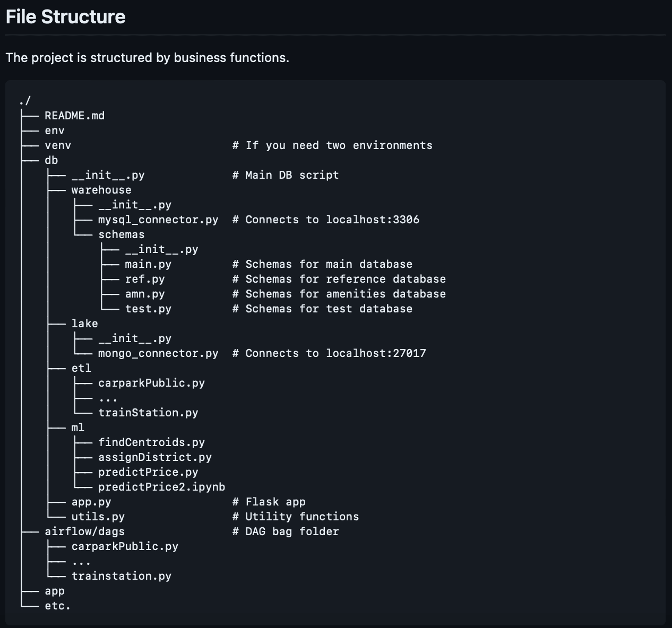Select amn.py in the schemas folder

pyautogui.click(x=145, y=293)
